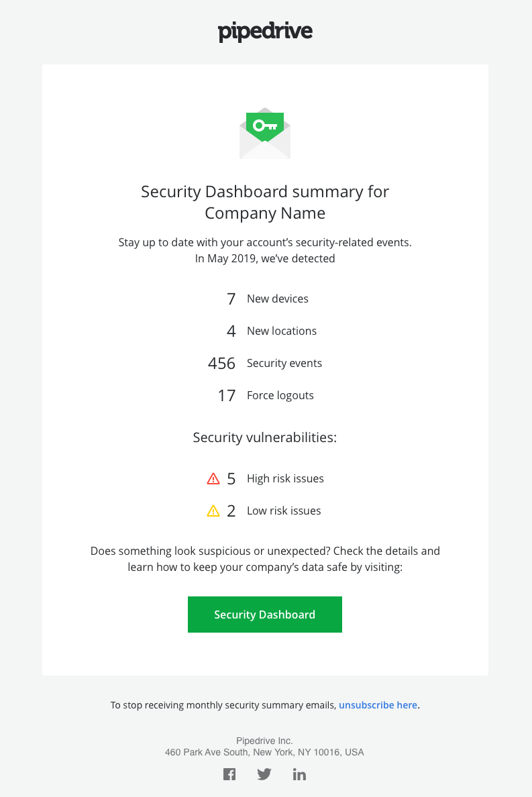Click the Pipedrive Inc. address line
Viewport: 532px width, 797px height.
(x=265, y=752)
